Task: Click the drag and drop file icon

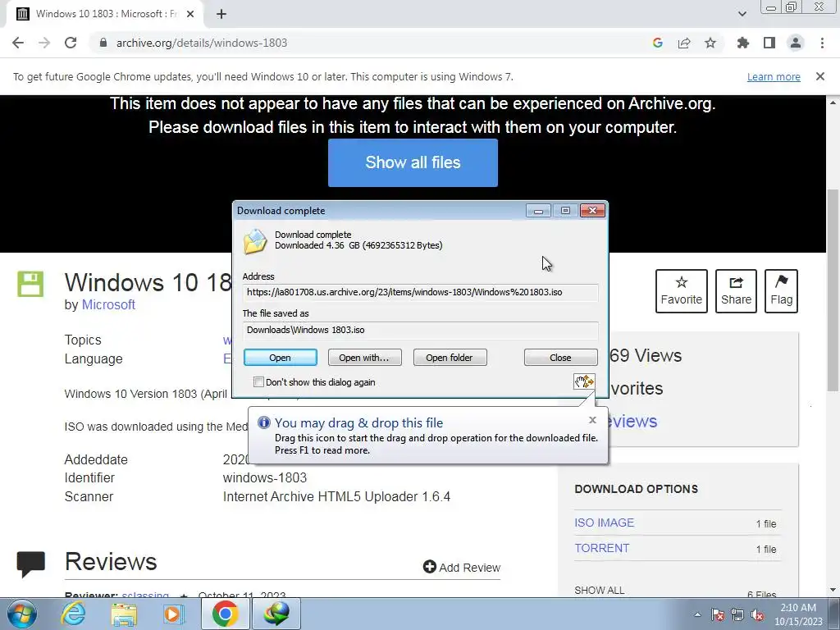Action: [584, 381]
